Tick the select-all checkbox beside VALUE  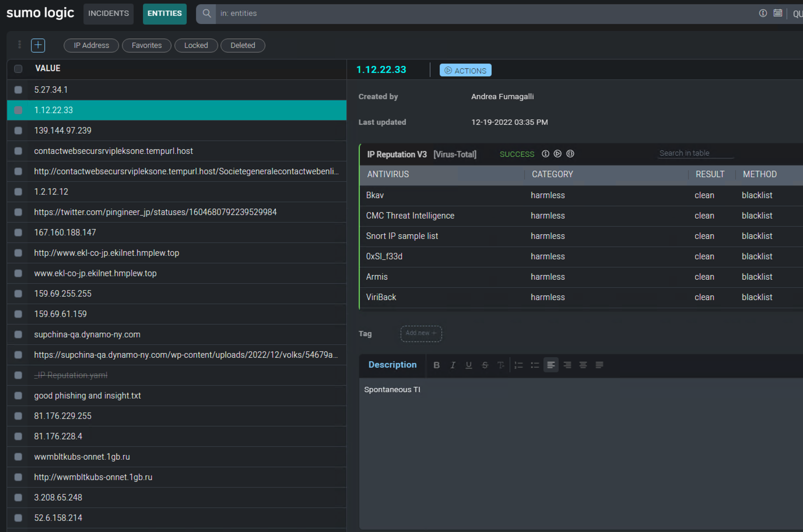click(x=18, y=69)
